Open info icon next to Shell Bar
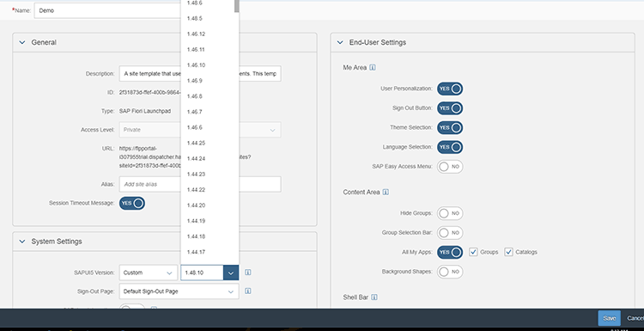644x331 pixels. tap(374, 297)
